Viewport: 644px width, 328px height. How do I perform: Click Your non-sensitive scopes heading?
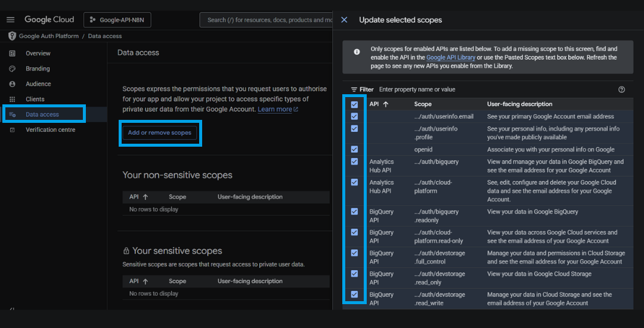click(178, 175)
